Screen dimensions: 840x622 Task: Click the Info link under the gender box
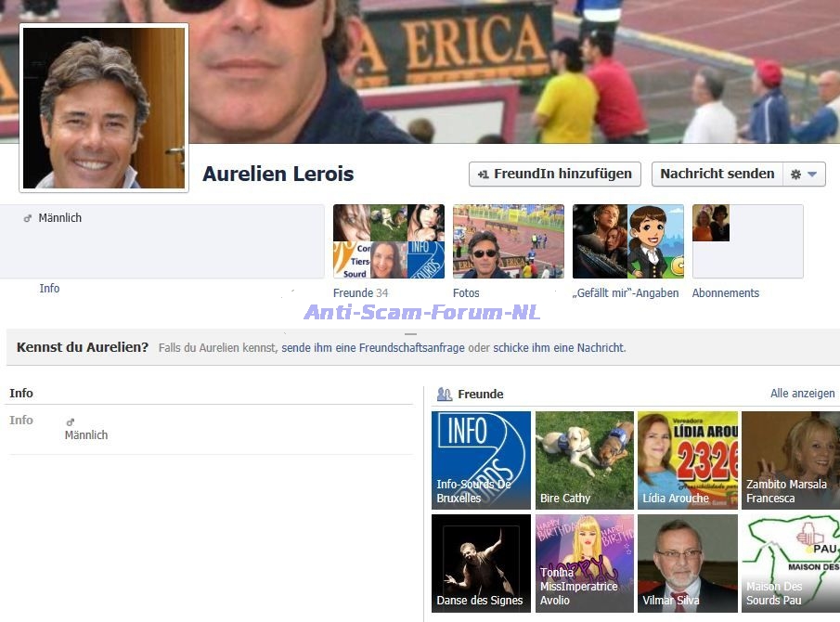pos(49,289)
